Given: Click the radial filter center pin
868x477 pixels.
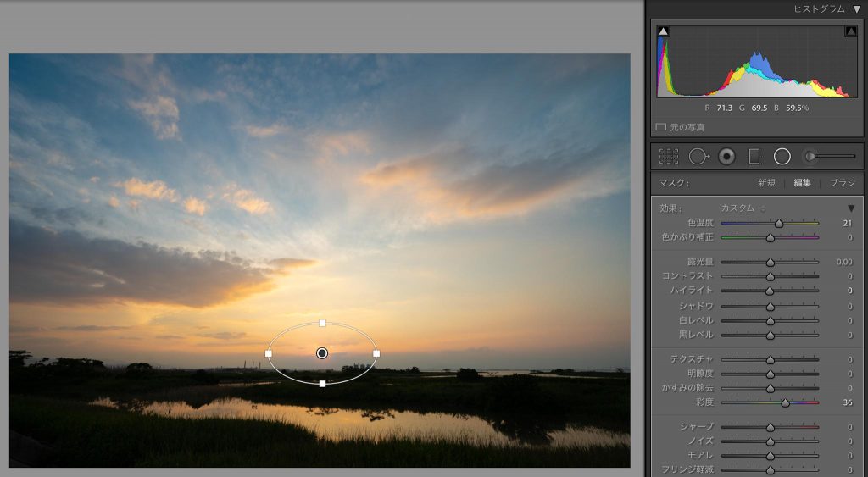Looking at the screenshot, I should (322, 353).
